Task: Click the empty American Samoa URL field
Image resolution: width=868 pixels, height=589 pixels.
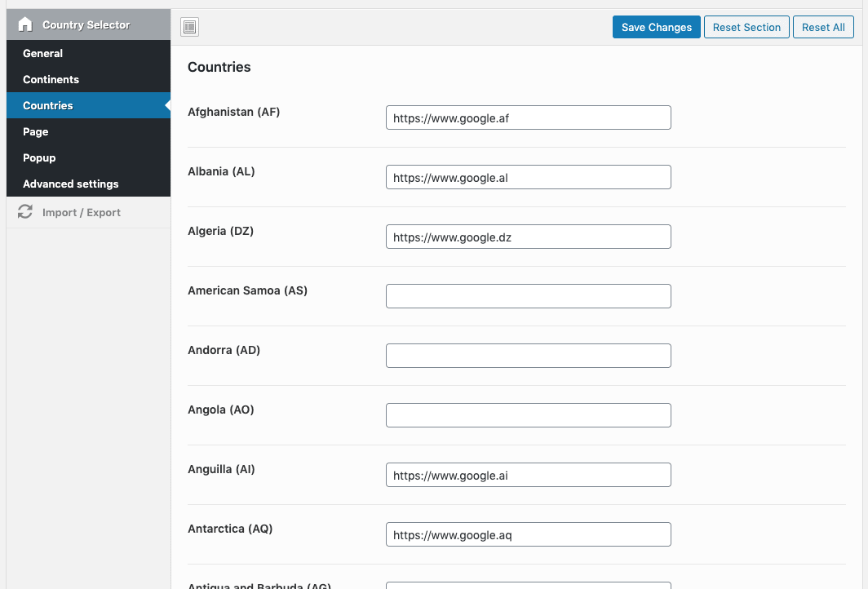Action: tap(528, 295)
